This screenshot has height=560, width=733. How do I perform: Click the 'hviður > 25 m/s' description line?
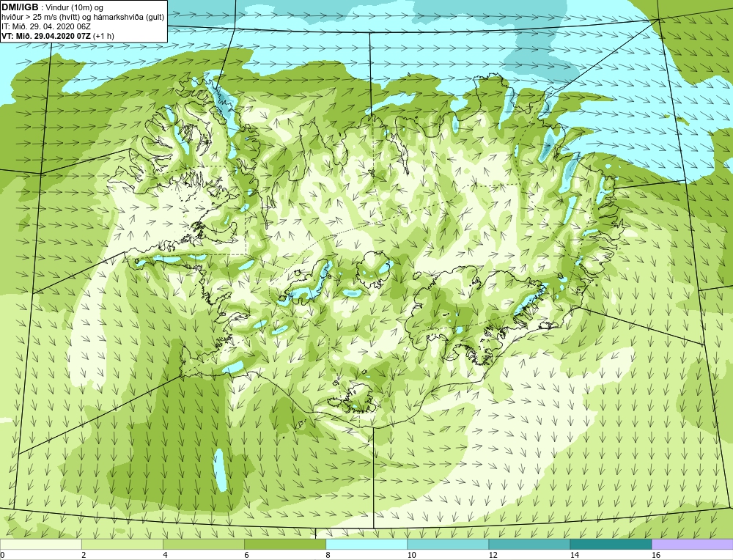coord(83,18)
